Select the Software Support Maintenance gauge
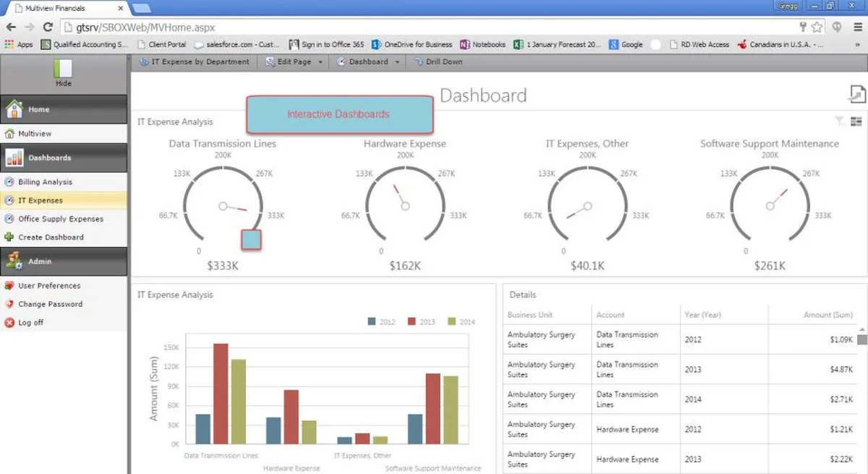The image size is (868, 474). tap(770, 206)
